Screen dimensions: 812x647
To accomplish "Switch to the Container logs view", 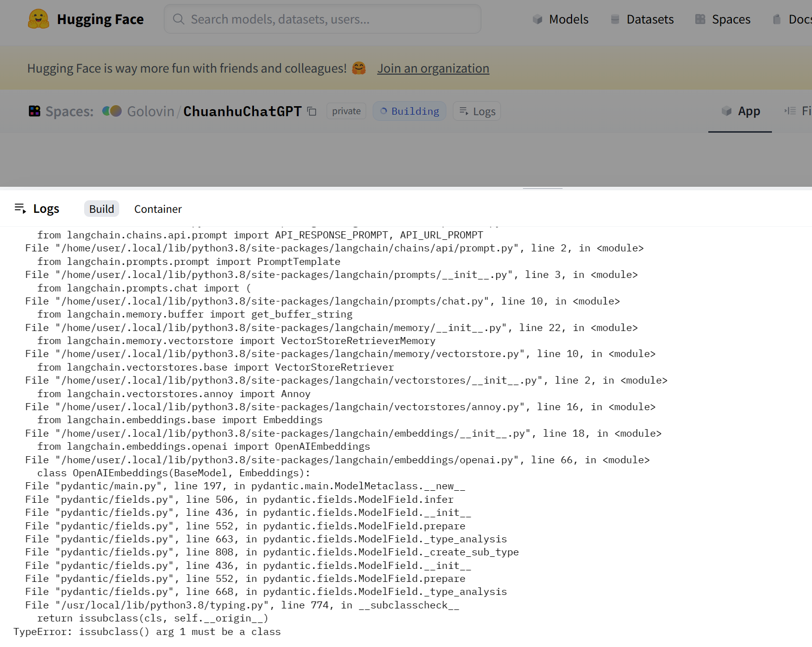I will [157, 209].
